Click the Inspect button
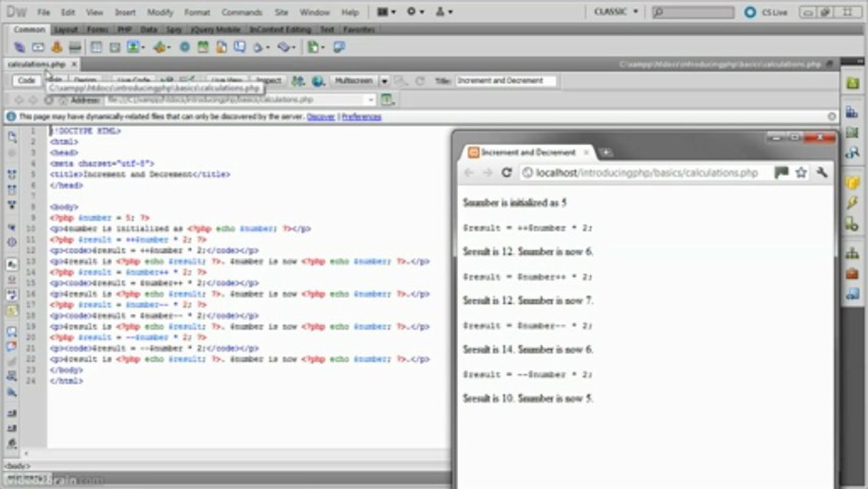This screenshot has height=489, width=868. tap(268, 81)
